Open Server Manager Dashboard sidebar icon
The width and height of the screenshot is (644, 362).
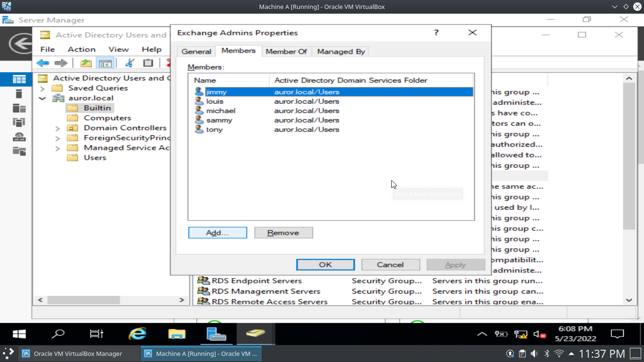(x=19, y=79)
